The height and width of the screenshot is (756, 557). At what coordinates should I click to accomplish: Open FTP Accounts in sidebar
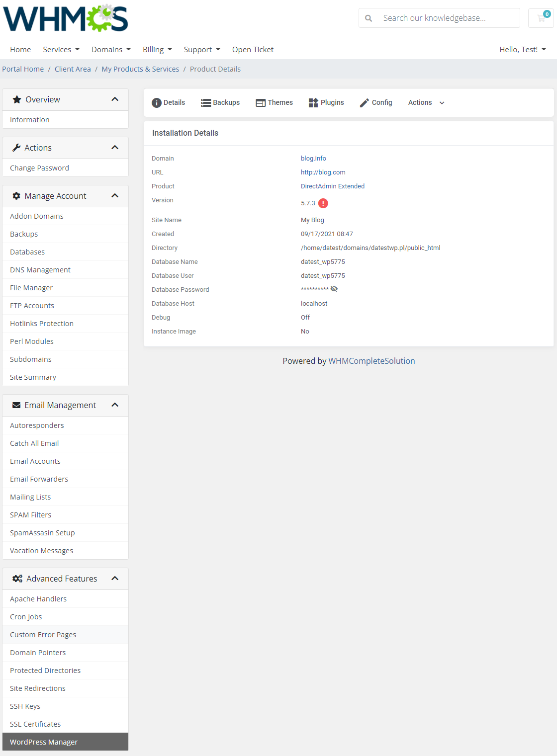tap(66, 306)
